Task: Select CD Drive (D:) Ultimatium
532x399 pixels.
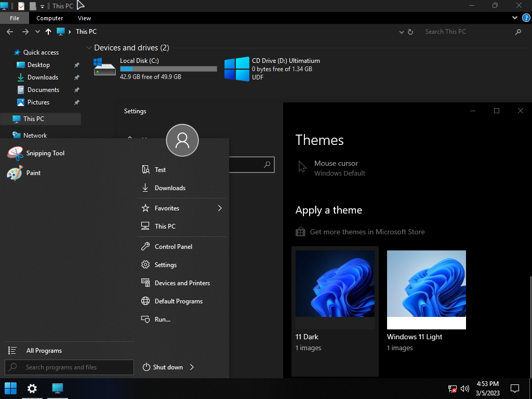Action: (x=272, y=69)
